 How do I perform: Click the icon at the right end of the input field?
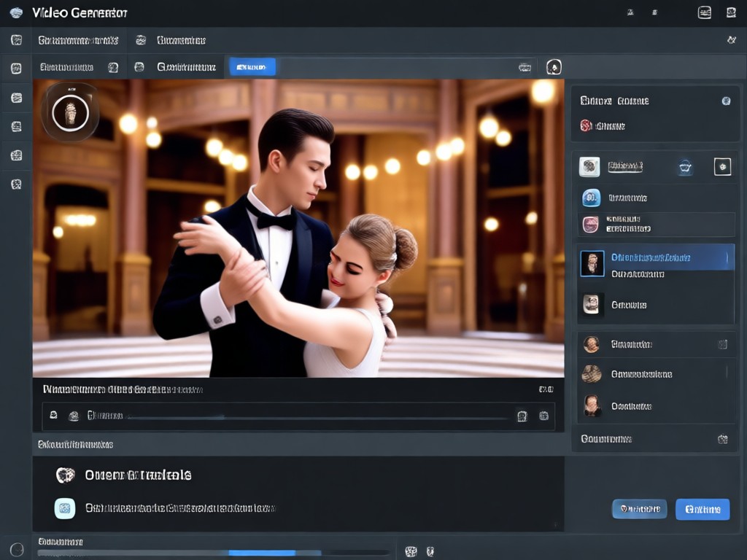(x=525, y=67)
